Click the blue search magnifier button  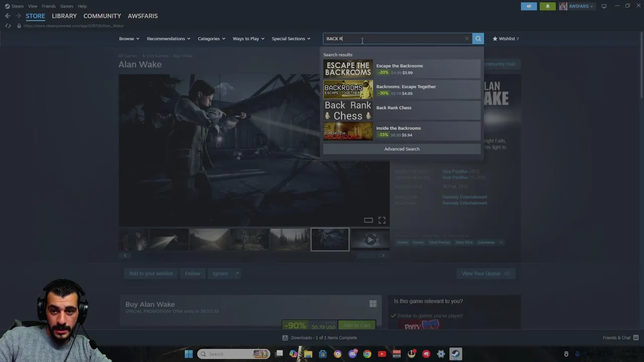pyautogui.click(x=478, y=39)
